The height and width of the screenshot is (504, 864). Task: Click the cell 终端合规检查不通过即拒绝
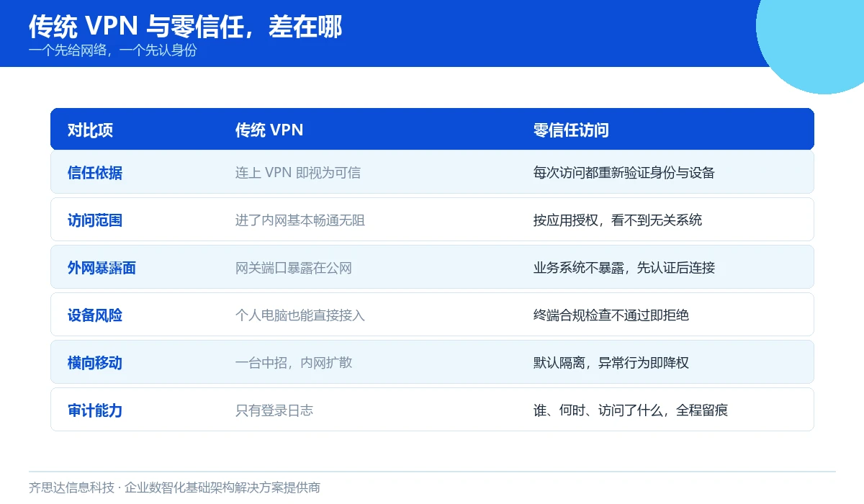(611, 315)
